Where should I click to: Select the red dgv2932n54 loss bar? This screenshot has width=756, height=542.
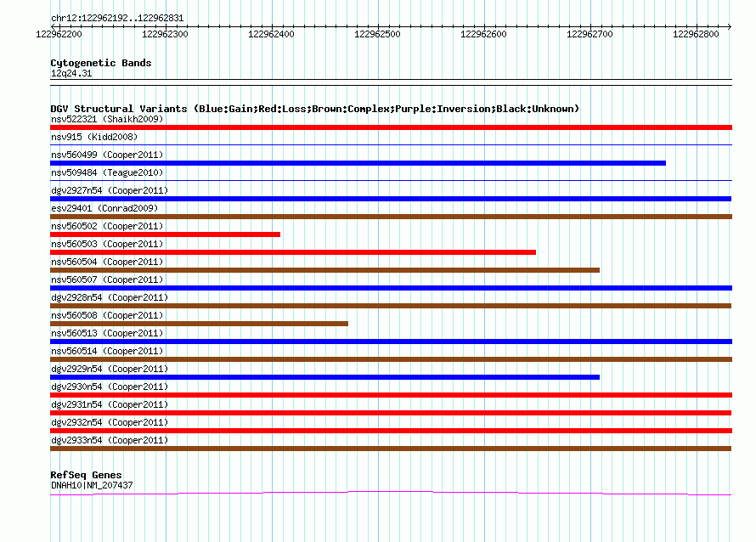pyautogui.click(x=391, y=431)
